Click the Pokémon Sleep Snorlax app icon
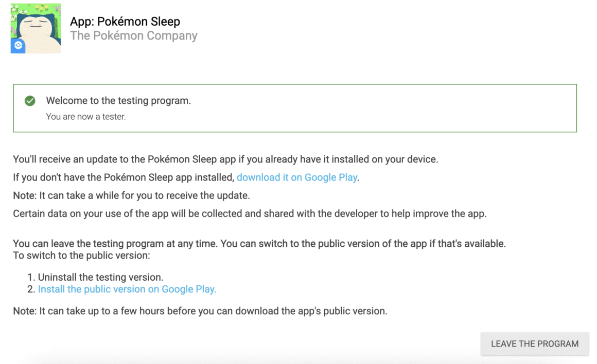Screen dimensions: 597x364 click(x=36, y=28)
